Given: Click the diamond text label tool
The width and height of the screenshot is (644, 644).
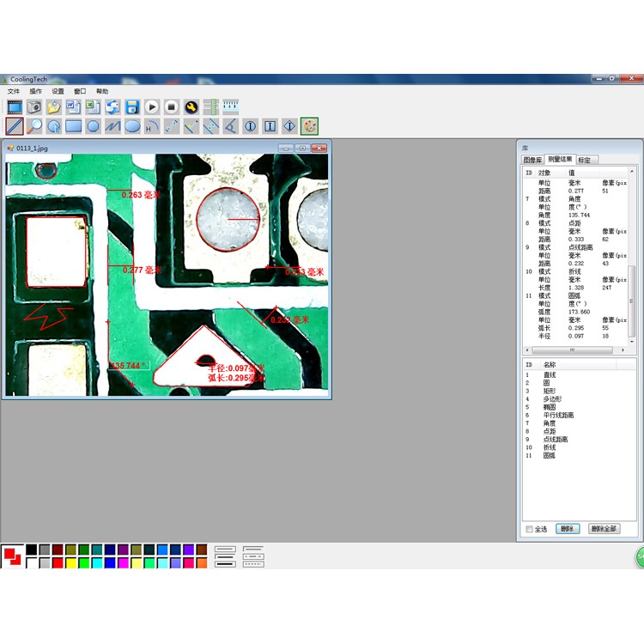Looking at the screenshot, I should point(289,126).
